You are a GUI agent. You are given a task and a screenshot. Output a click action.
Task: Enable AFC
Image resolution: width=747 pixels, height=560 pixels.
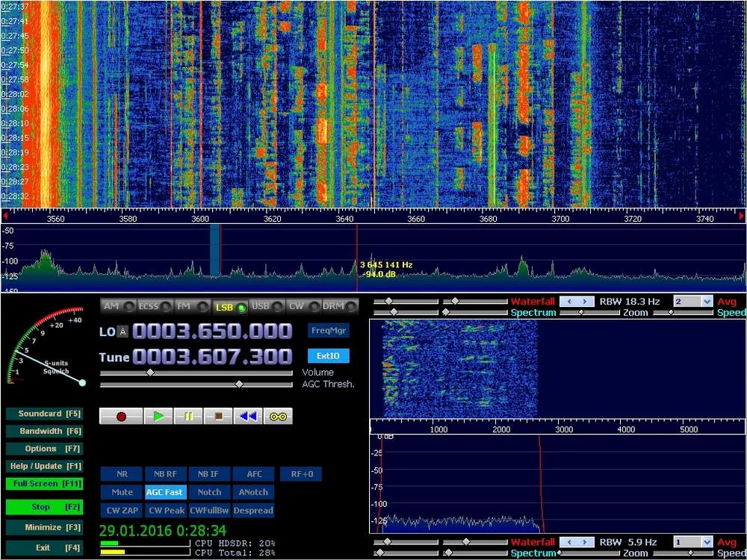pos(253,474)
